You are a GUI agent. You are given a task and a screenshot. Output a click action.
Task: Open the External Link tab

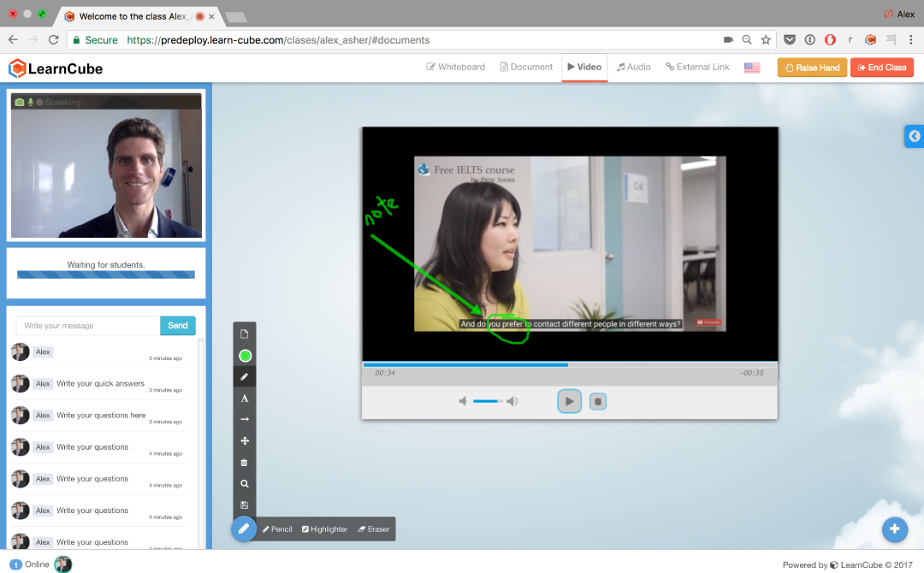(x=698, y=67)
